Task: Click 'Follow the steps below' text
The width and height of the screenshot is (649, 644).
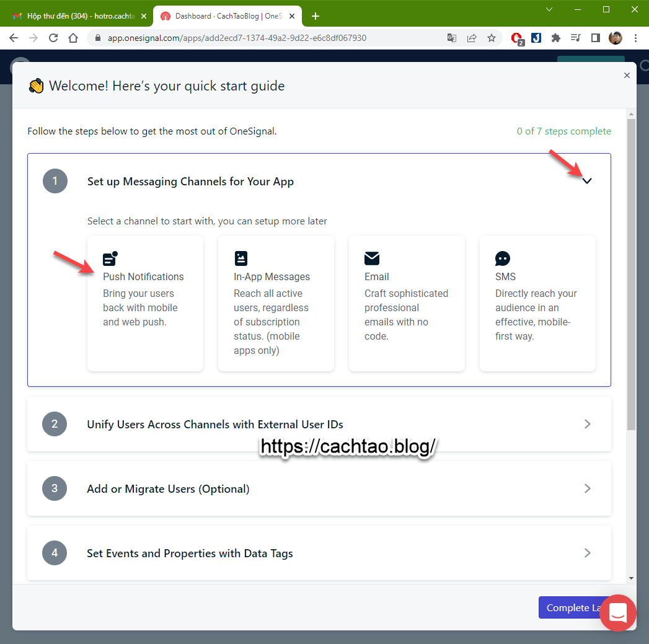Action: tap(152, 131)
